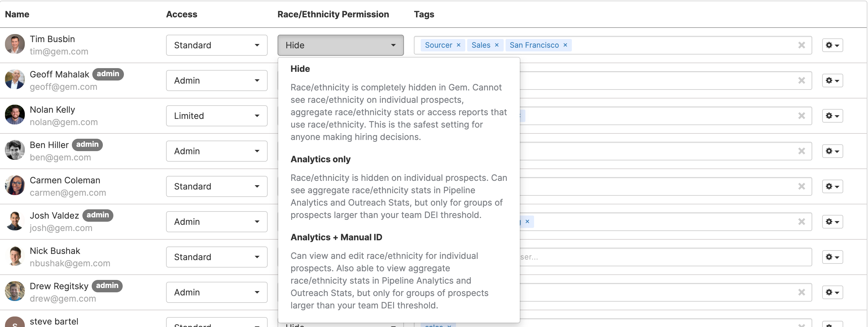Screen dimensions: 868x327
Task: Click the Access column header
Action: pos(182,14)
